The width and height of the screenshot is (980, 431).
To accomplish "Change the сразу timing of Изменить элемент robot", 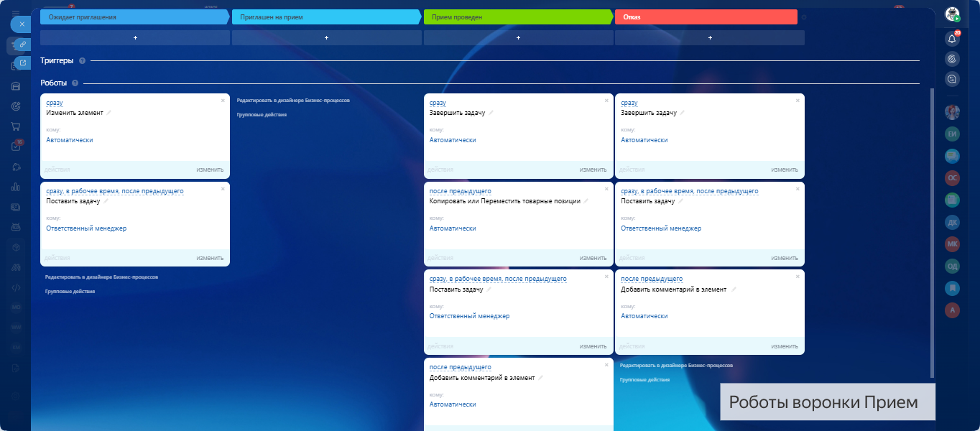I will coord(55,103).
